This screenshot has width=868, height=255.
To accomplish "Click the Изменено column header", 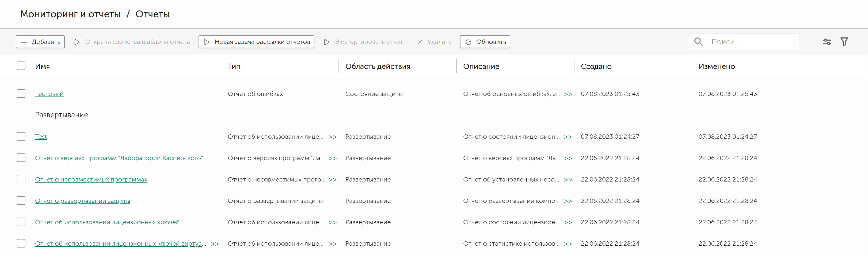I will point(717,66).
